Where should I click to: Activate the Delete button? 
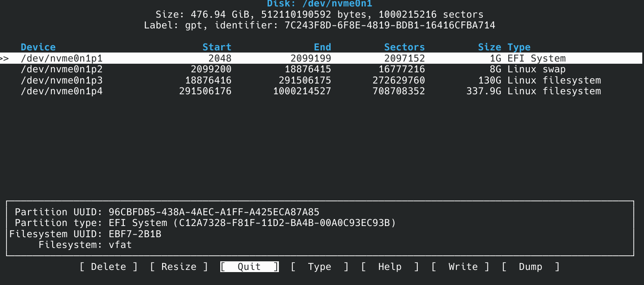(x=108, y=266)
